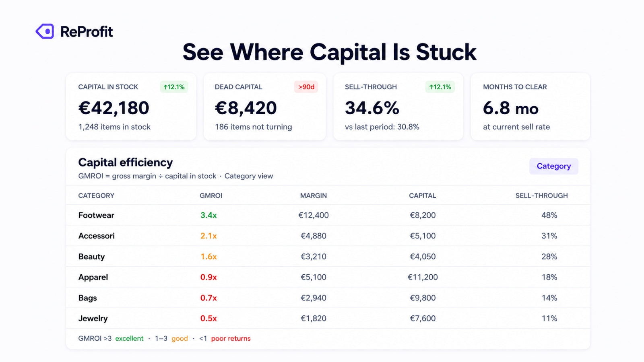Click the 12.1% badge on Sell-Through card
Viewport: 644px width, 362px height.
pos(440,87)
